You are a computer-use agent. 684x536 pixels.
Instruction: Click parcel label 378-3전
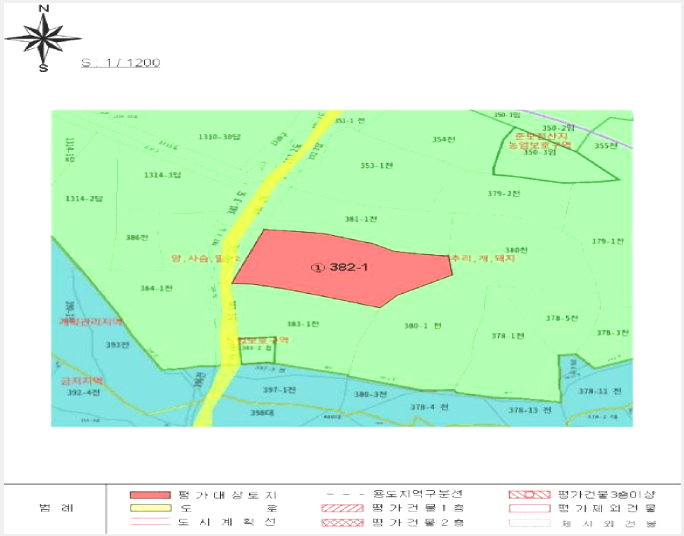point(613,333)
